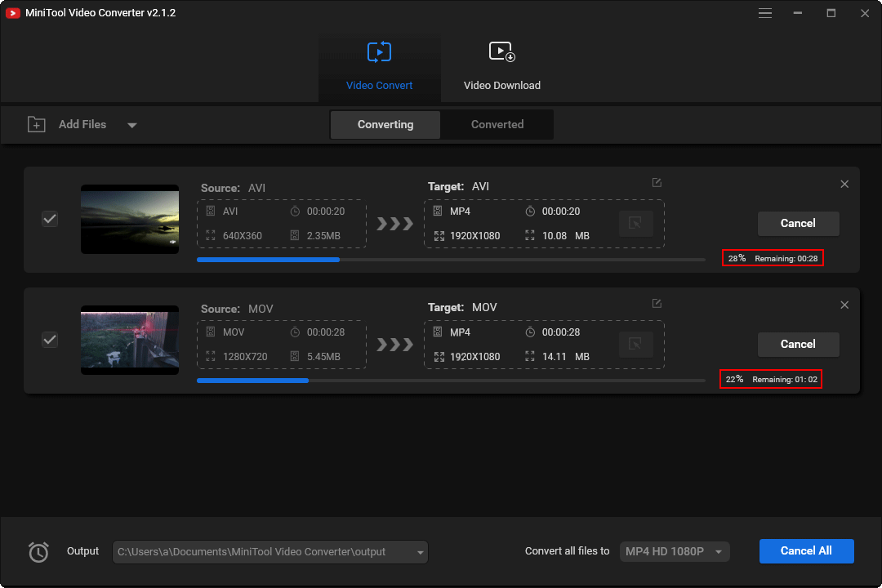This screenshot has width=882, height=588.
Task: Switch to the Video Download tab
Action: (501, 66)
